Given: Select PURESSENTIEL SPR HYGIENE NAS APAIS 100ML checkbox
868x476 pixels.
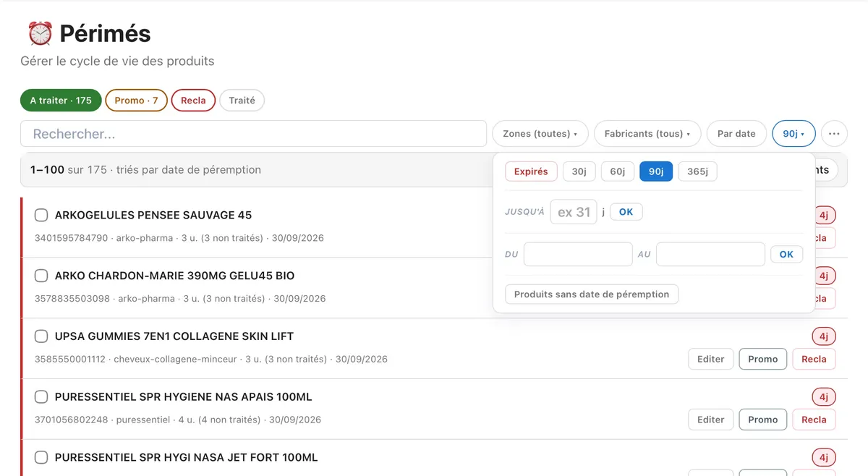Looking at the screenshot, I should 41,397.
